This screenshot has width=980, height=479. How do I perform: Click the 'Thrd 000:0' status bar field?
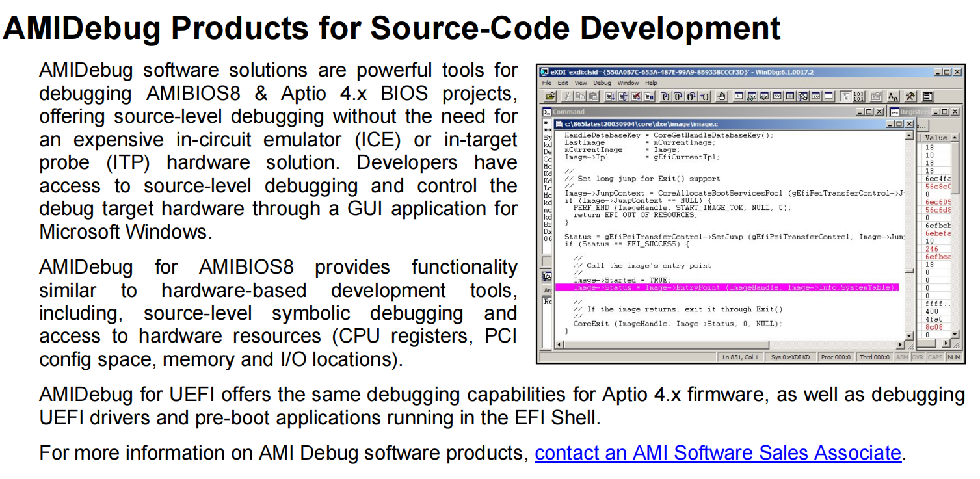(874, 357)
